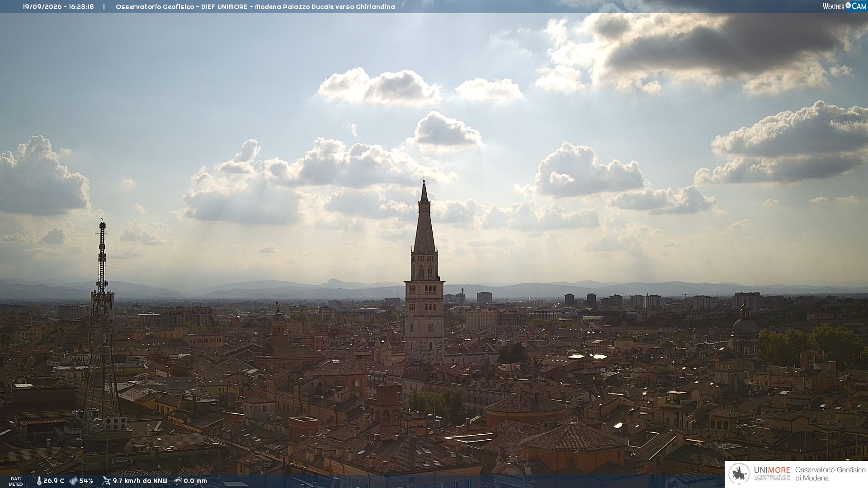Click the 9.7 km/h da NNW wind reading
868x488 pixels.
(140, 481)
